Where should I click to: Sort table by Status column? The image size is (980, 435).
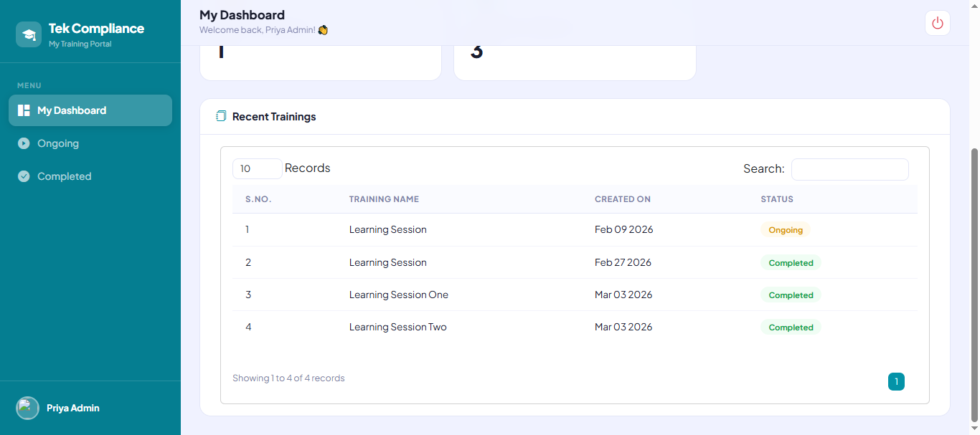click(x=776, y=199)
